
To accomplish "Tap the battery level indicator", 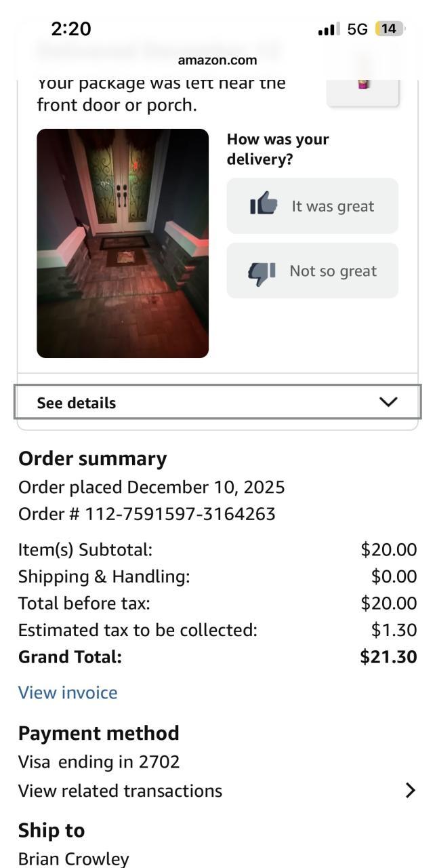I will point(388,28).
